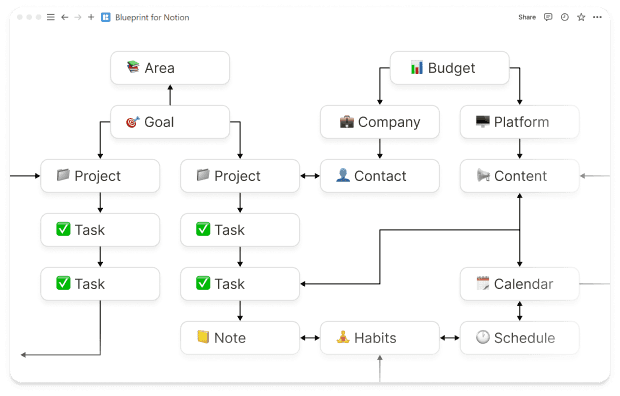The width and height of the screenshot is (620, 396).
Task: Open the sidebar hamburger menu
Action: (51, 17)
